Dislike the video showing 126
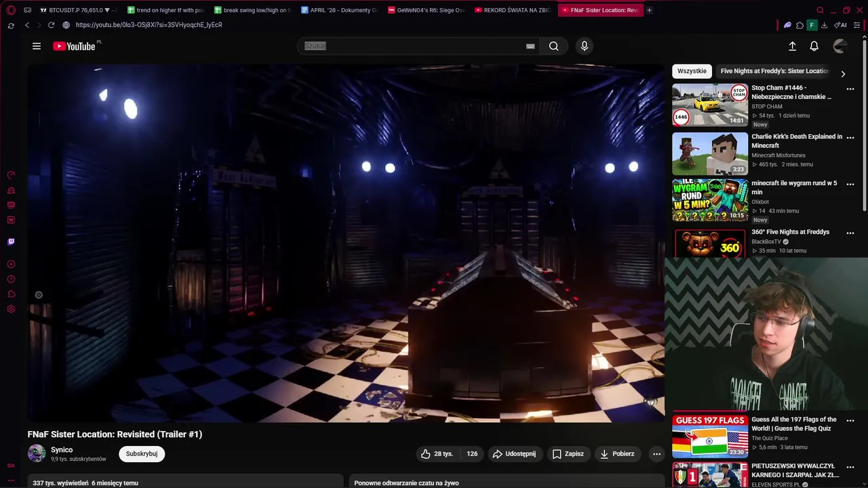Viewport: 868px width, 488px height. click(x=472, y=454)
